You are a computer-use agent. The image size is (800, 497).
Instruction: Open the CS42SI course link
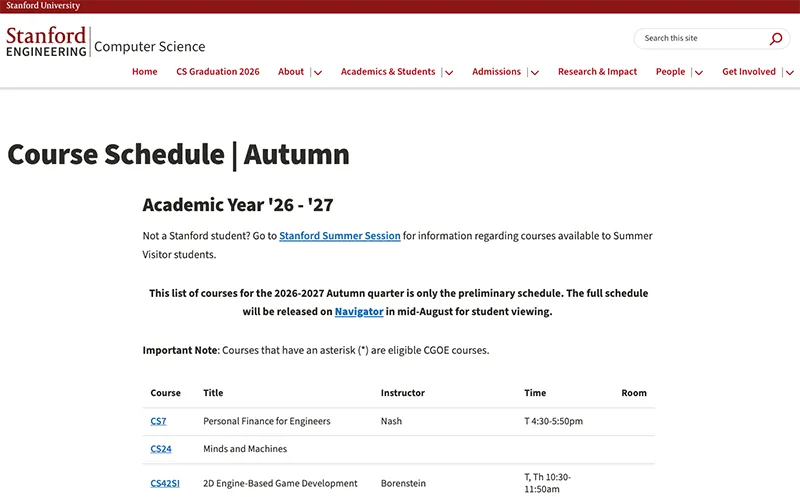[x=165, y=483]
